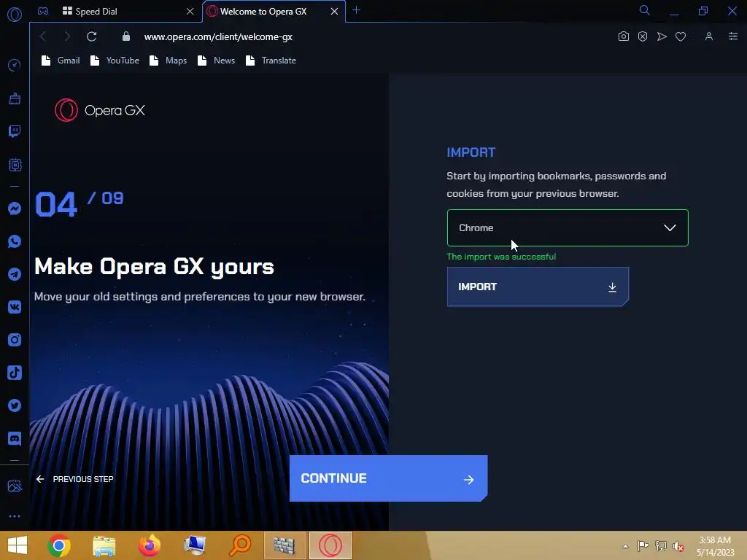Open GX Cleaner broom icon in sidebar
This screenshot has height=560, width=747.
[15, 98]
